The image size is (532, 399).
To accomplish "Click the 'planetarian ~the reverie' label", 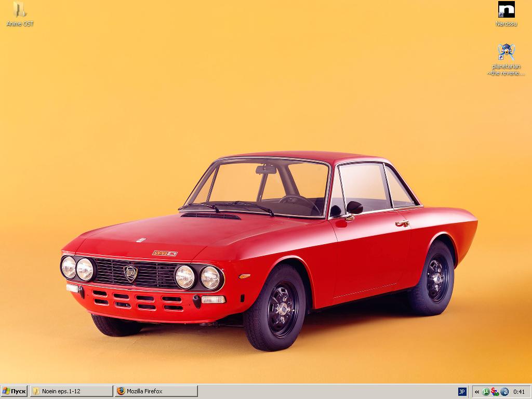I will (506, 70).
